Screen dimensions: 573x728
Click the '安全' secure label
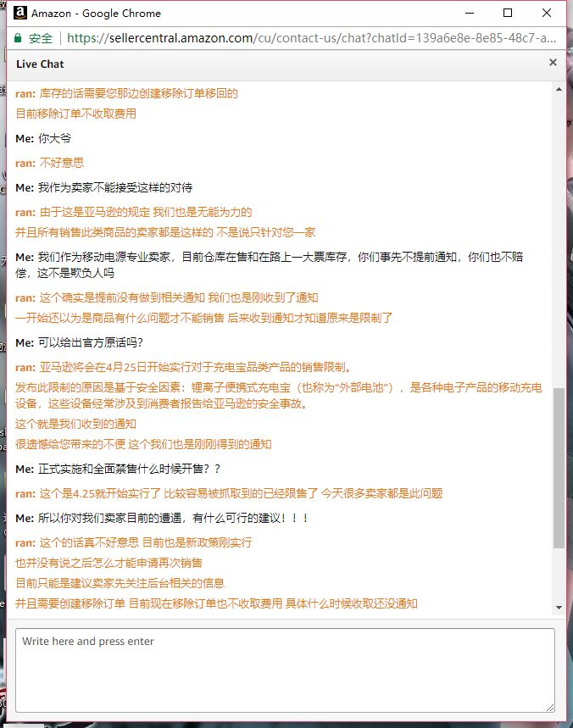pyautogui.click(x=41, y=38)
